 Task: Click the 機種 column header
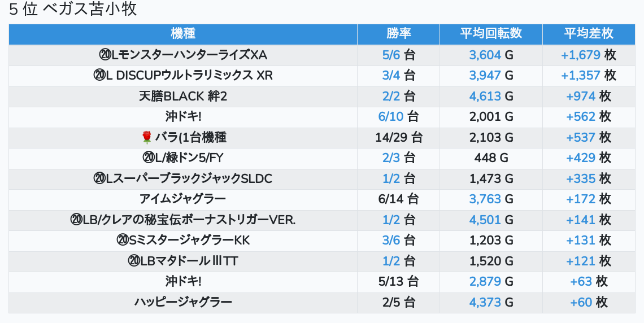(x=182, y=34)
